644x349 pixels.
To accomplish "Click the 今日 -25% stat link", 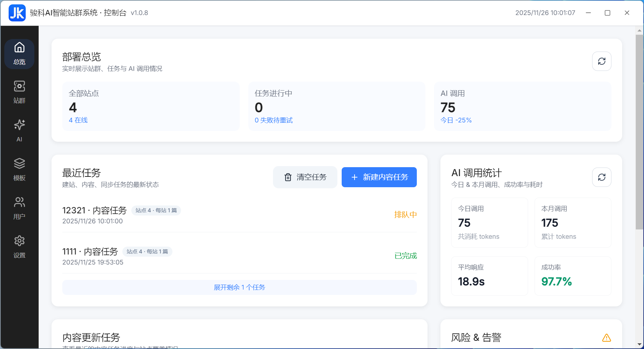I will point(455,120).
